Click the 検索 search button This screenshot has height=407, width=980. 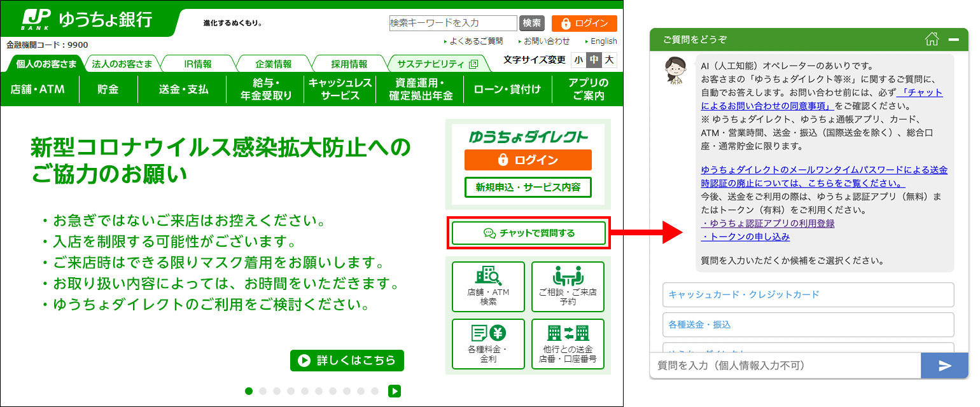[532, 24]
